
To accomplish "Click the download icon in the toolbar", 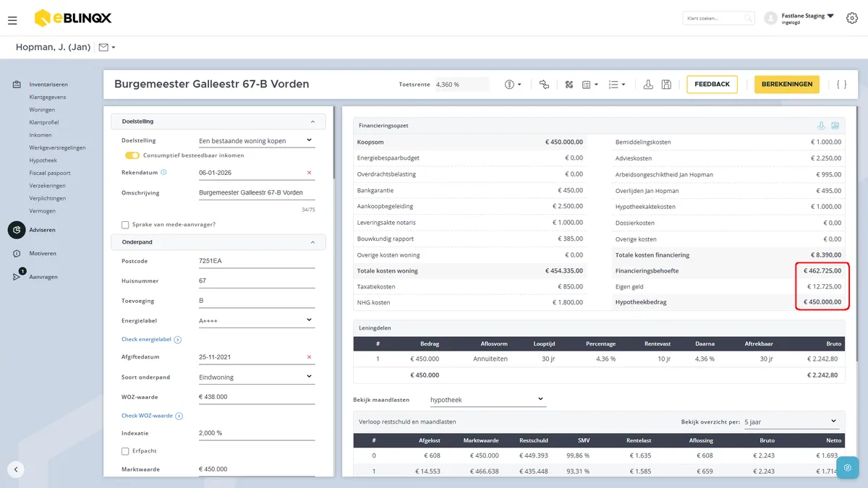I will click(648, 85).
